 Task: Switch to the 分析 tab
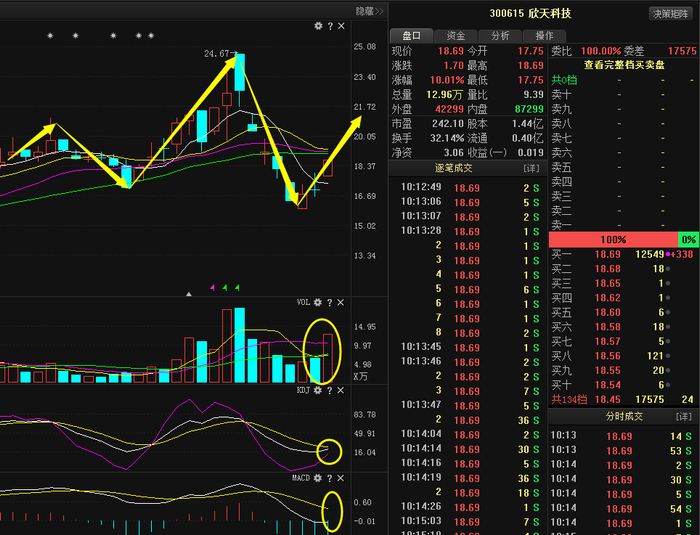click(x=500, y=36)
